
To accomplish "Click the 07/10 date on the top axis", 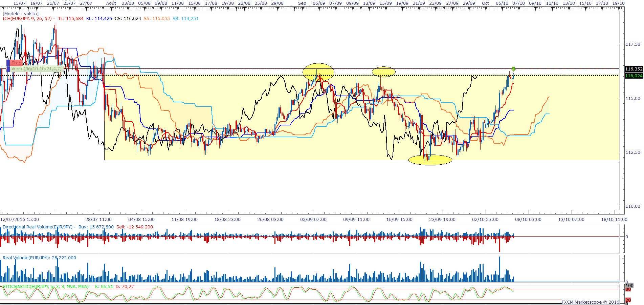I will pos(518,3).
